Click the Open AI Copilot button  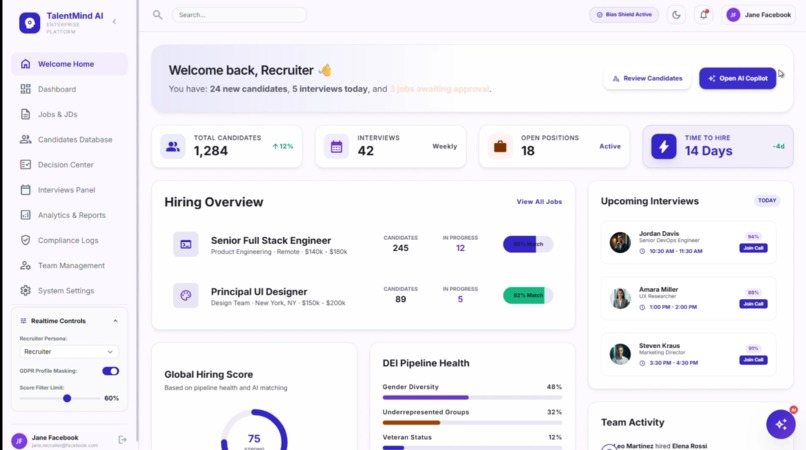click(x=738, y=79)
